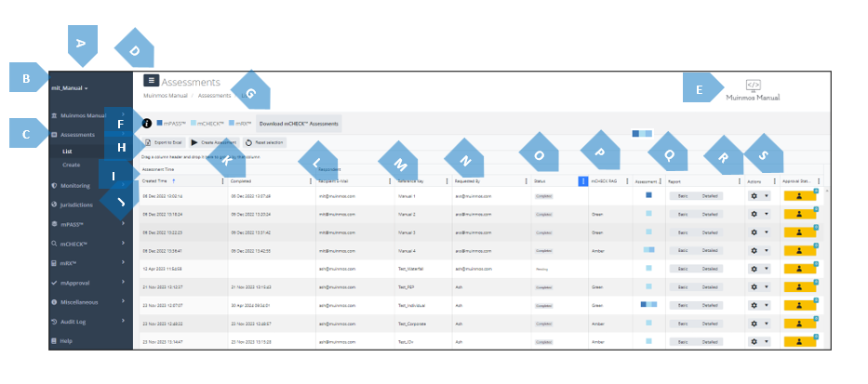Click Download mCHECK Assessments button
Image resolution: width=868 pixels, height=384 pixels.
[299, 123]
